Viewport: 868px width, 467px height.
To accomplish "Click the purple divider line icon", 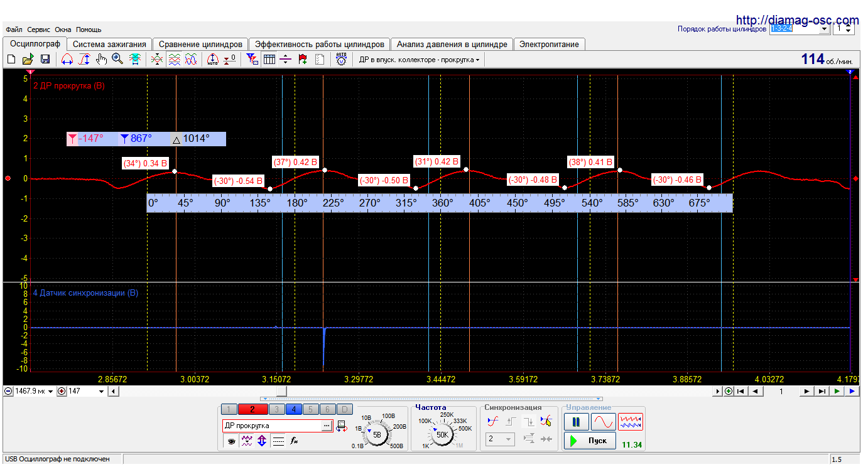I will (286, 60).
